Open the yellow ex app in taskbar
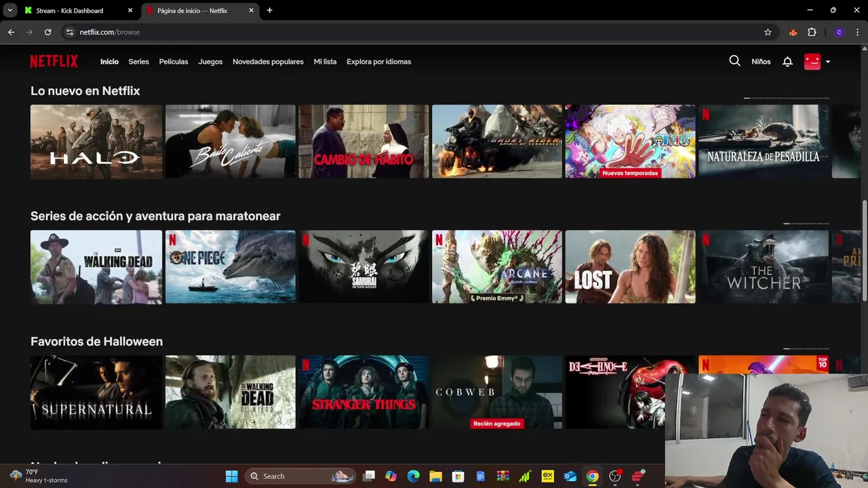The width and height of the screenshot is (868, 488). 547,476
